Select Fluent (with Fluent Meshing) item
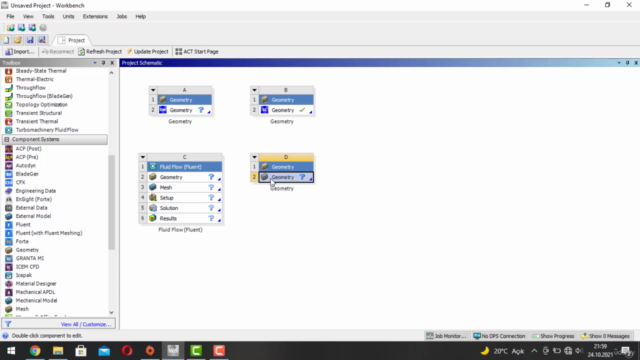640x360 pixels. coord(49,233)
